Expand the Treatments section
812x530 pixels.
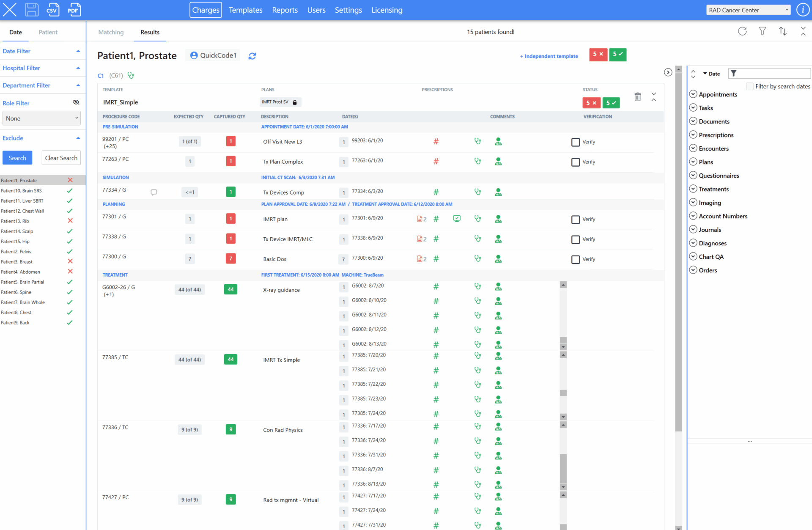693,189
